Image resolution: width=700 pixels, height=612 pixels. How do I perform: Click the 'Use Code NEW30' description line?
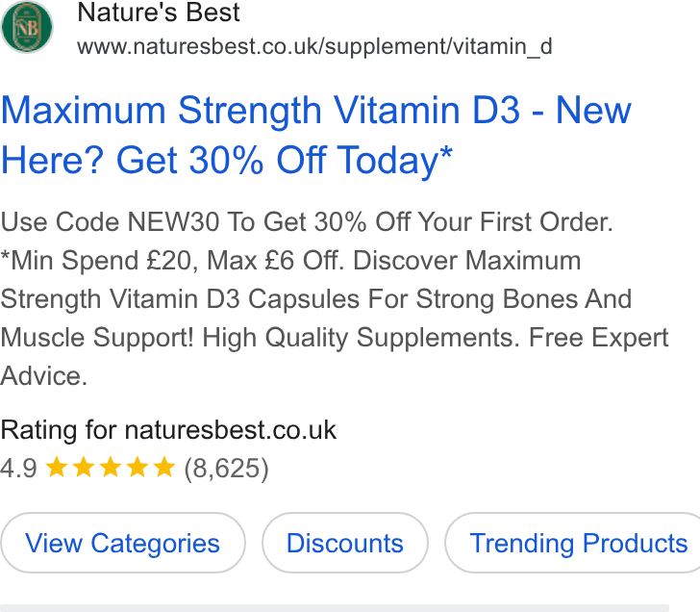307,221
